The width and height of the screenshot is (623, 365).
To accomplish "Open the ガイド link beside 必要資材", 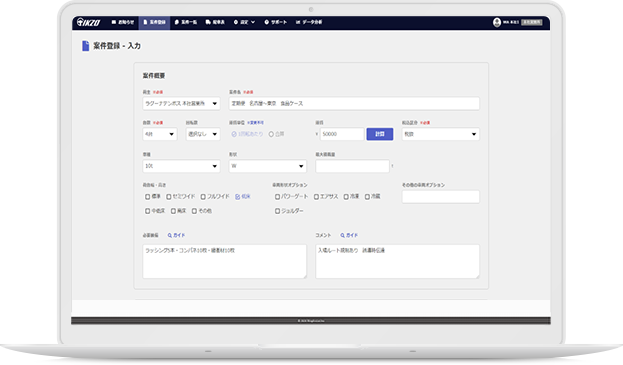I will [176, 235].
